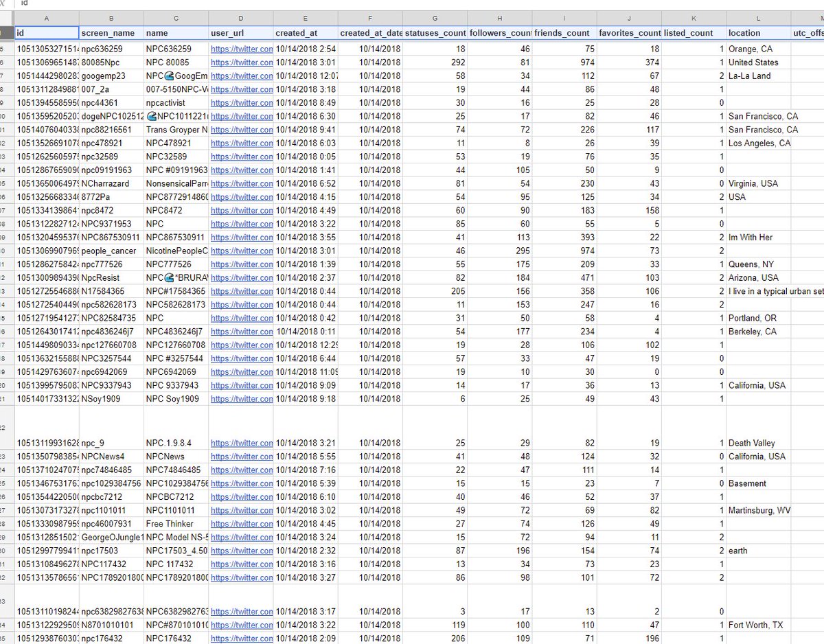Select name cell Trans Groyper N

pos(176,130)
